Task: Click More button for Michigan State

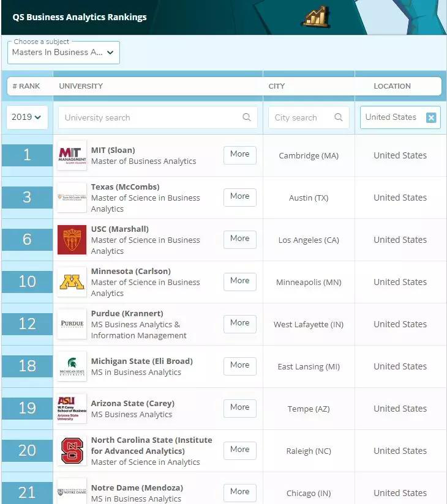Action: coord(240,366)
